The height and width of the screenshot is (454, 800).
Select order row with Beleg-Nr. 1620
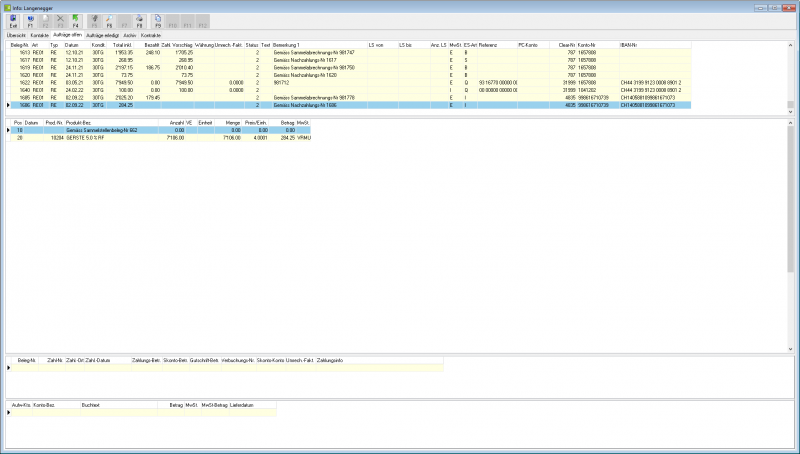(x=351, y=75)
